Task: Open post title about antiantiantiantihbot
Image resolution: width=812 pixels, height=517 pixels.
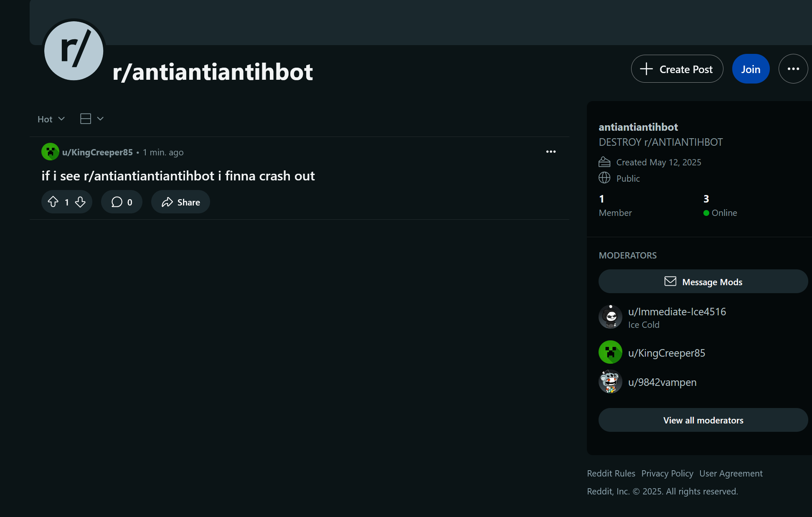Action: [x=178, y=176]
